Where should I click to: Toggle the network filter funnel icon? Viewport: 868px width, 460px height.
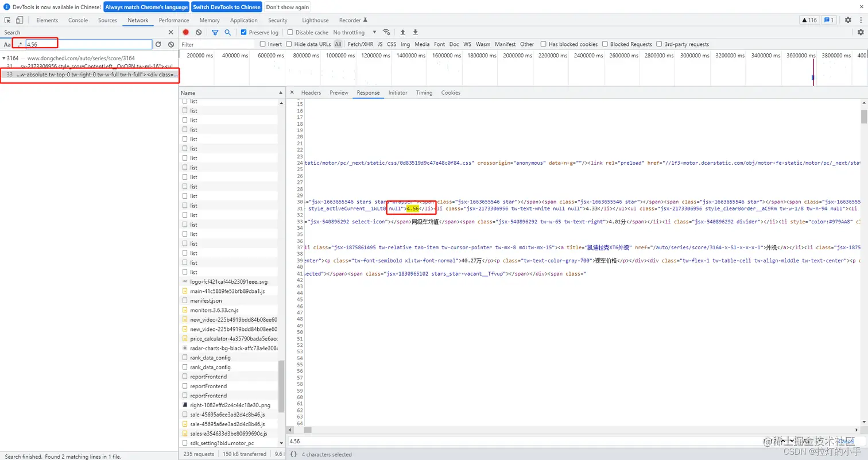coord(215,33)
